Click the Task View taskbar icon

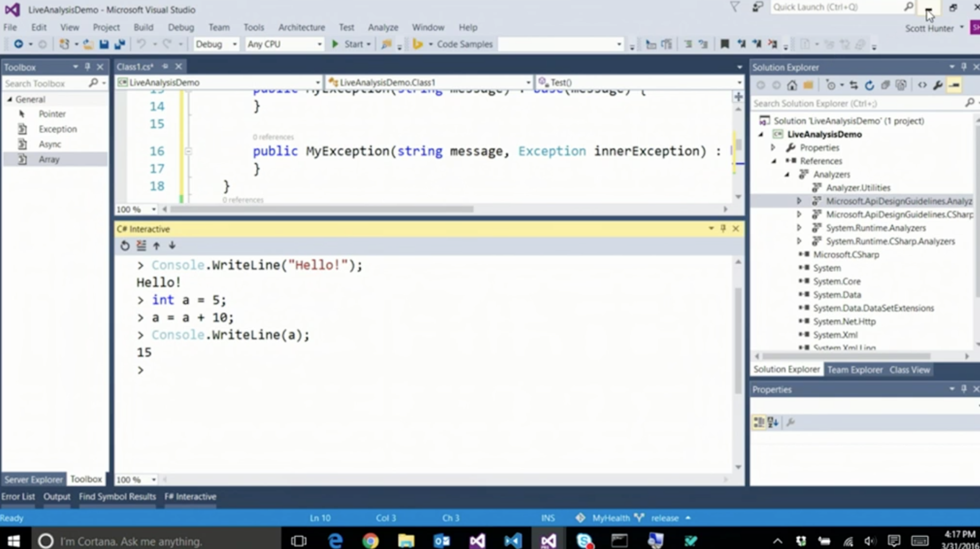pos(299,541)
